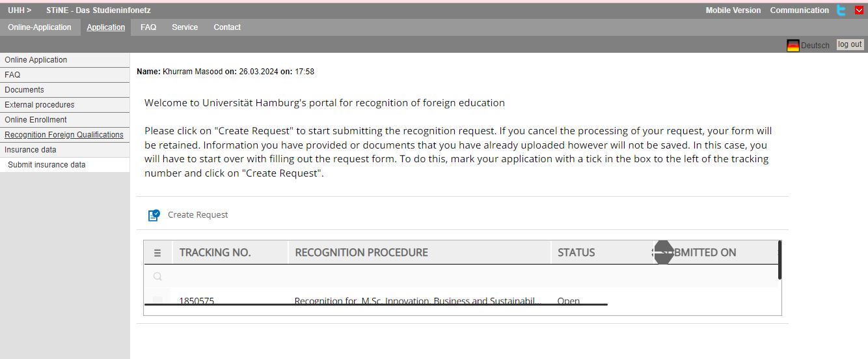Open the Communication link
The width and height of the screenshot is (868, 359).
pyautogui.click(x=799, y=10)
